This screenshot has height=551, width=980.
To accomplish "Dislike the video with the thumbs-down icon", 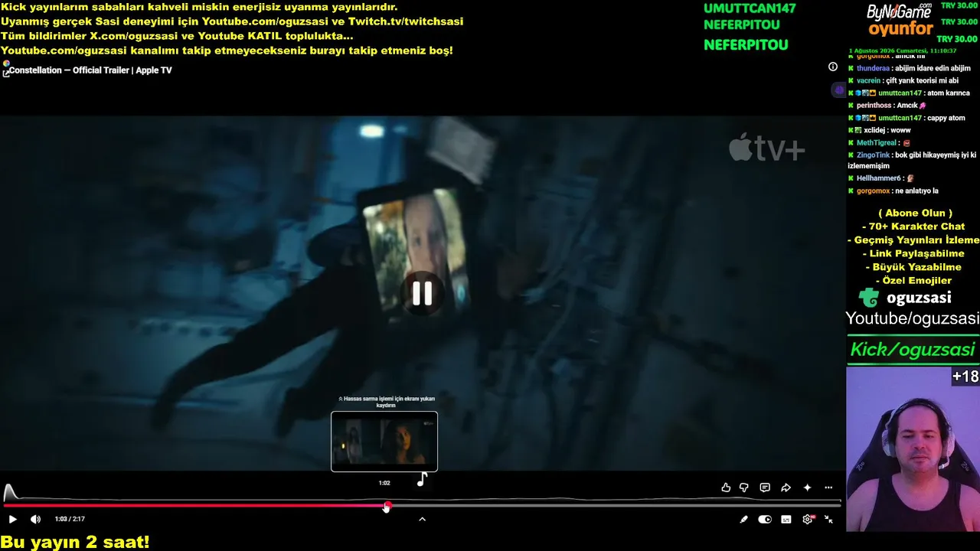I will click(x=744, y=487).
